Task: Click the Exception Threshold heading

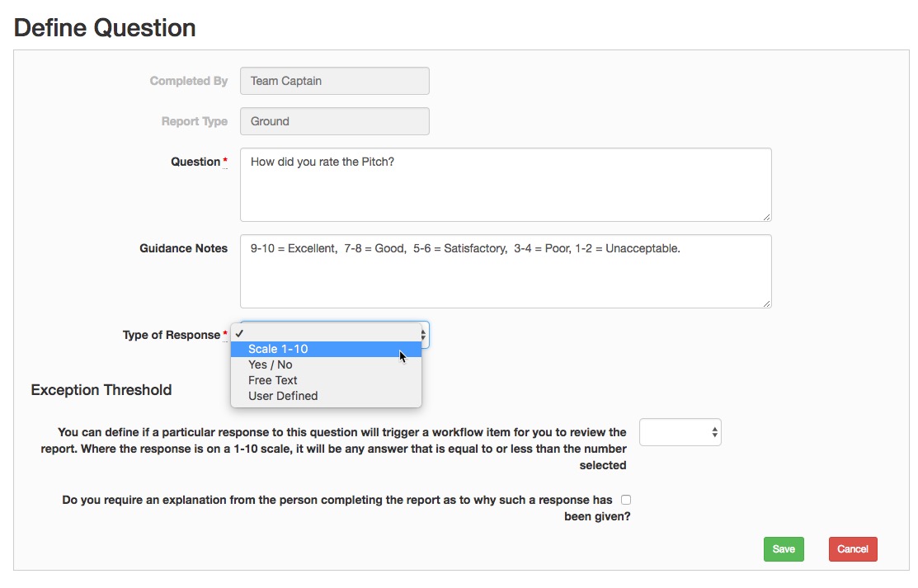Action: click(101, 390)
